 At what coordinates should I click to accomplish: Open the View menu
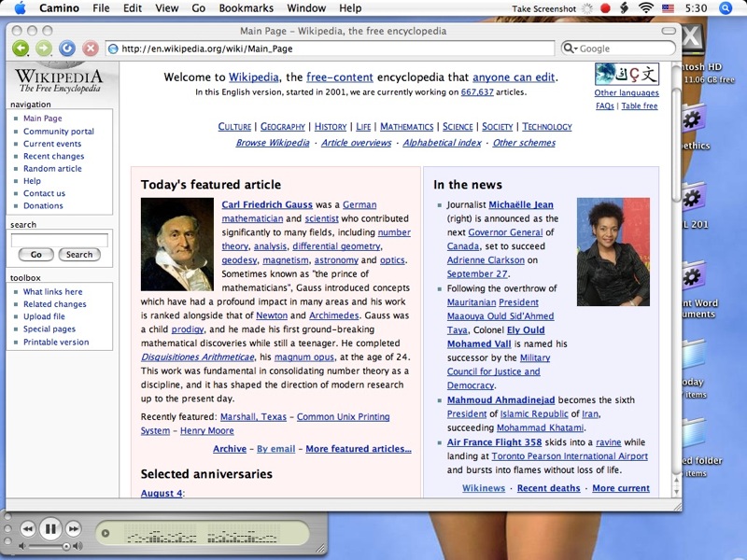166,8
